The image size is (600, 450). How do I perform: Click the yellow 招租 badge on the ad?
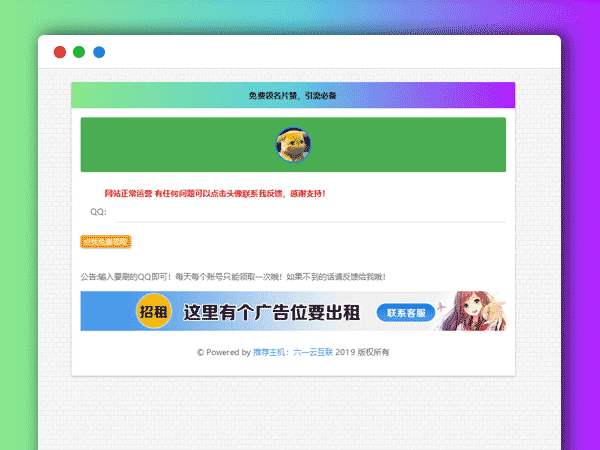154,312
